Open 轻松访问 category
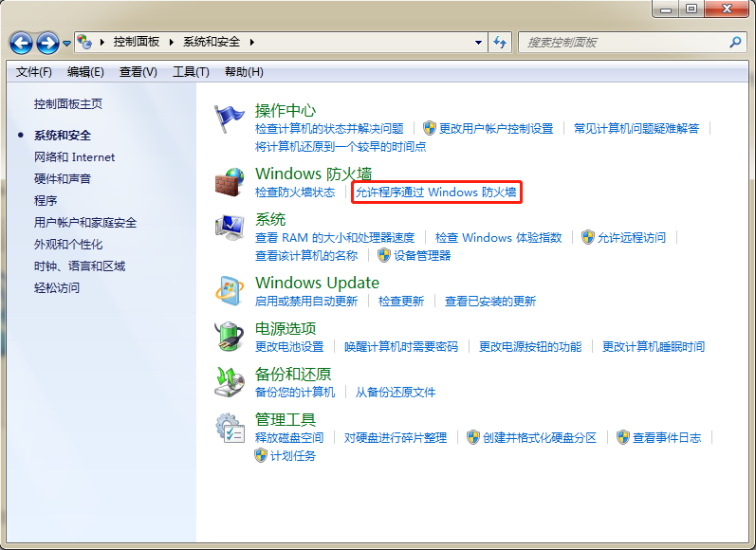 pos(56,287)
